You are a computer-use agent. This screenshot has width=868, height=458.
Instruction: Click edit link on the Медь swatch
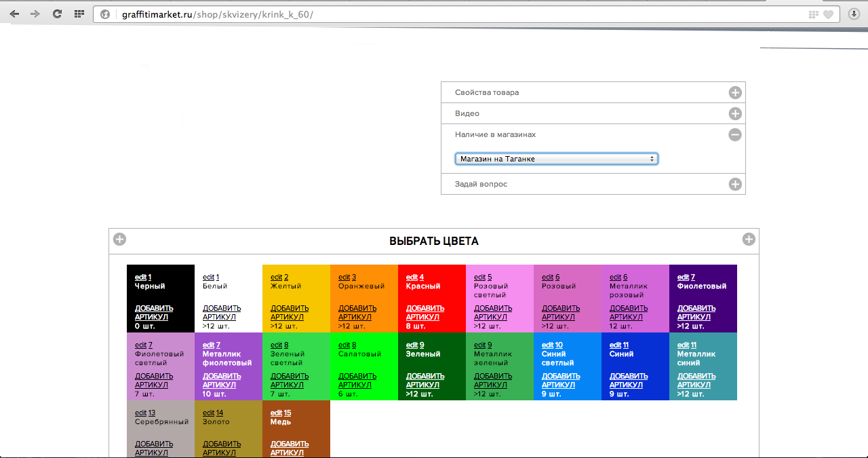(x=276, y=413)
